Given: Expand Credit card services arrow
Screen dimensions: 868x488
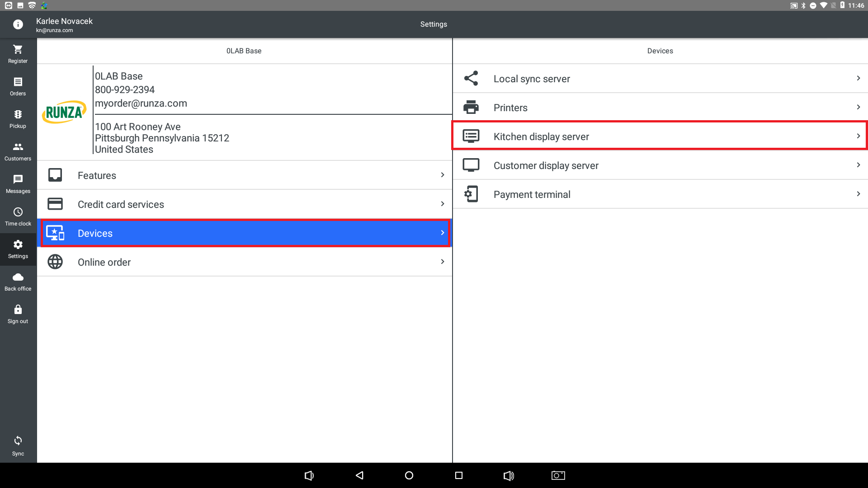Looking at the screenshot, I should point(442,204).
